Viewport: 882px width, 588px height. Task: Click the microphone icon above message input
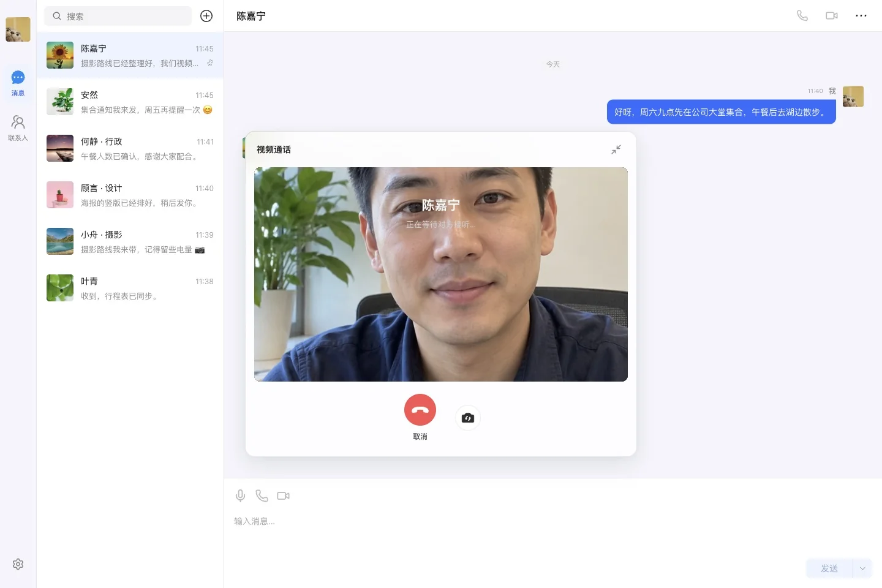(x=240, y=496)
